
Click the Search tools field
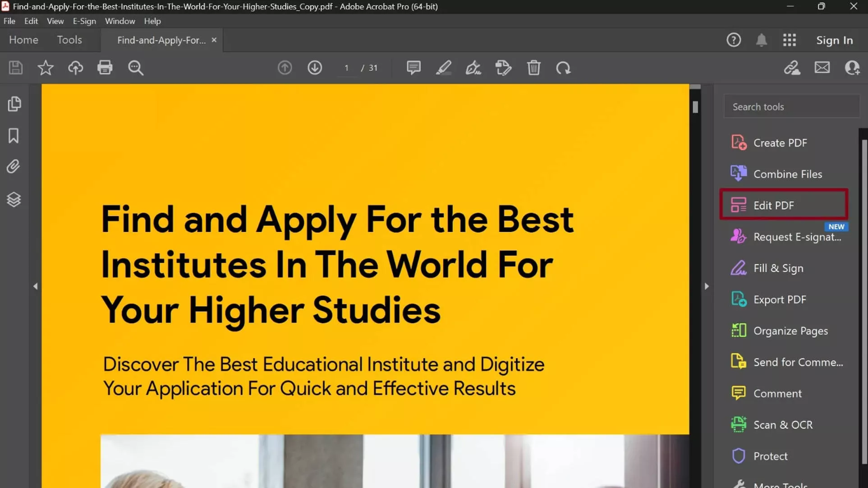pos(791,106)
